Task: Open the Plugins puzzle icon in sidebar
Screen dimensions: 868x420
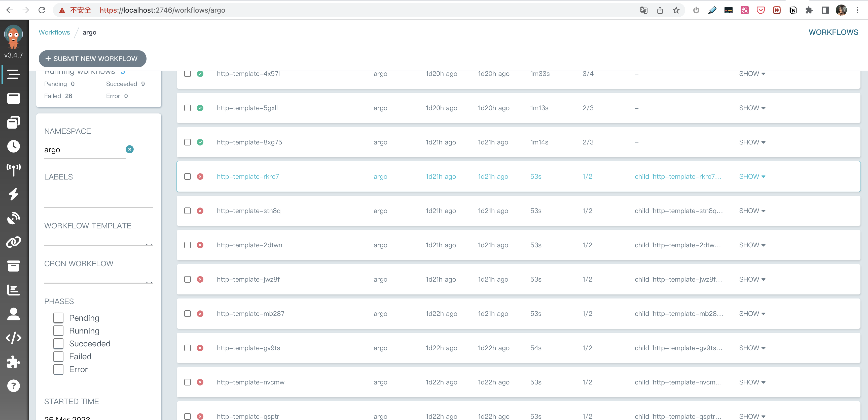Action: [14, 362]
